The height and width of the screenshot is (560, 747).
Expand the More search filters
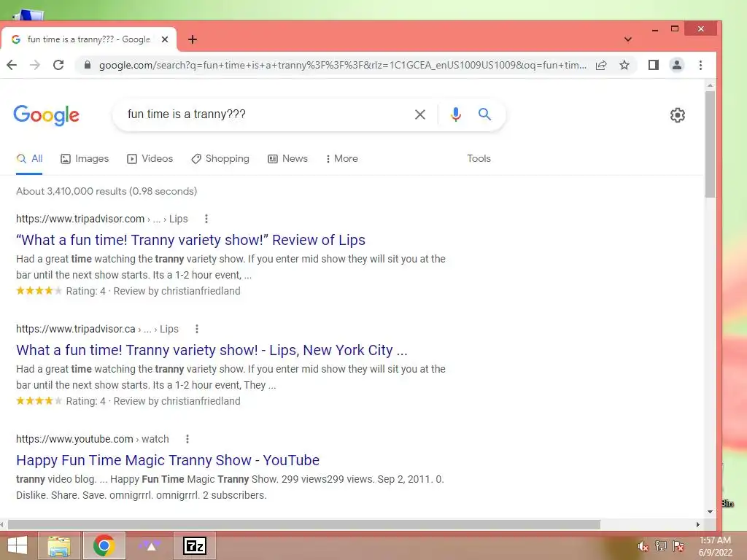tap(341, 158)
